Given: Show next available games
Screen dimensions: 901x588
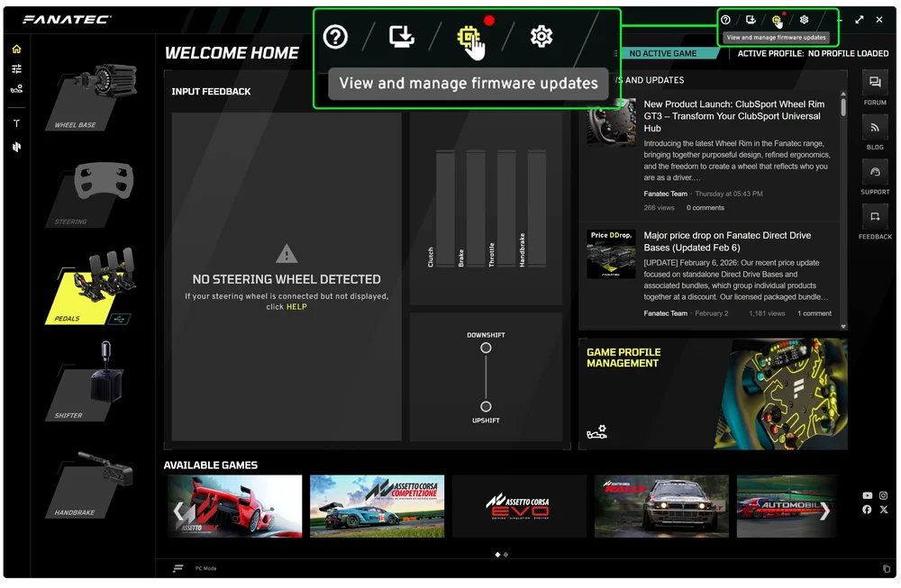Looking at the screenshot, I should click(824, 511).
